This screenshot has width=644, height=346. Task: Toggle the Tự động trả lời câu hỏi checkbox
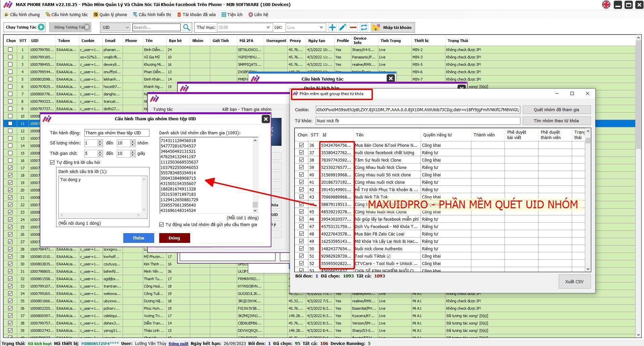click(52, 162)
